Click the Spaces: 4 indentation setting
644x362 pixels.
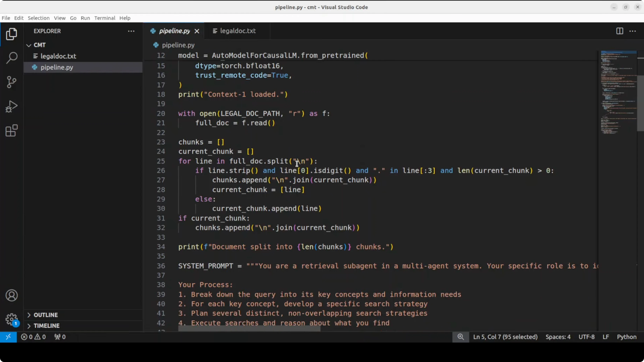pyautogui.click(x=558, y=337)
